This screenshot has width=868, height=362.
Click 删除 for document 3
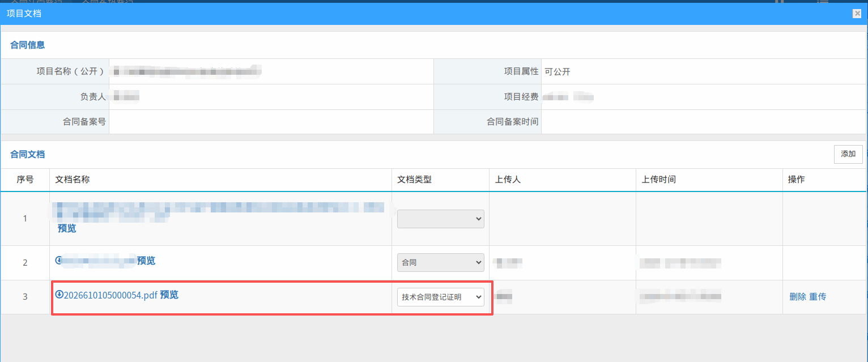tap(797, 296)
